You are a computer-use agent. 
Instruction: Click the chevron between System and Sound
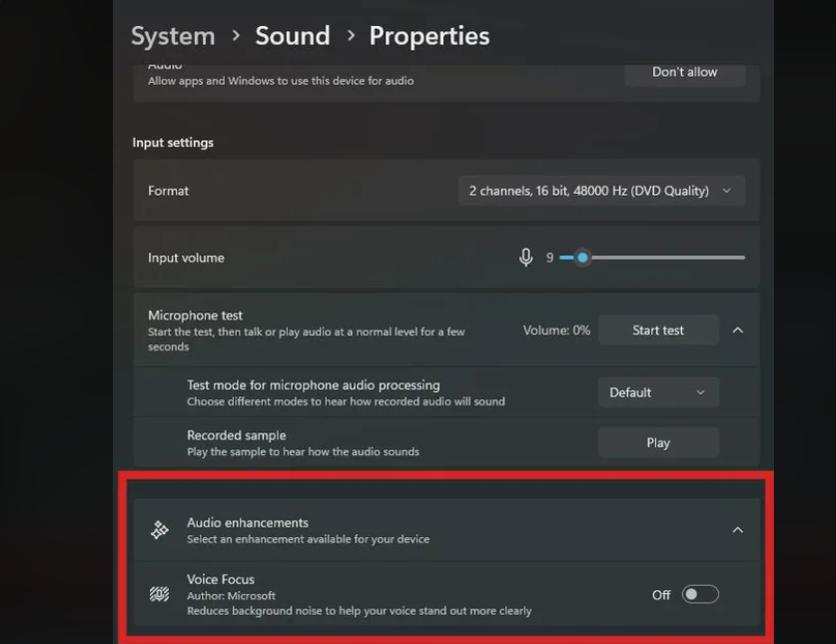(236, 36)
